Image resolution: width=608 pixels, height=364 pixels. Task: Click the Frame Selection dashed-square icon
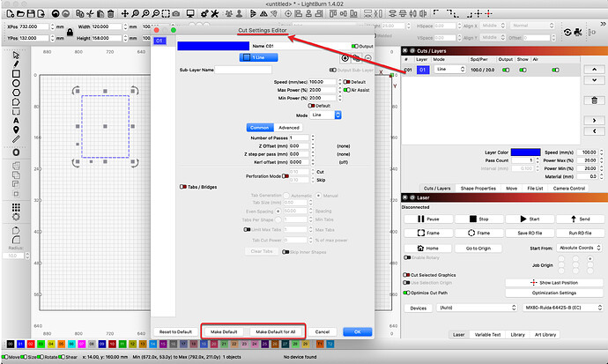coord(166,14)
